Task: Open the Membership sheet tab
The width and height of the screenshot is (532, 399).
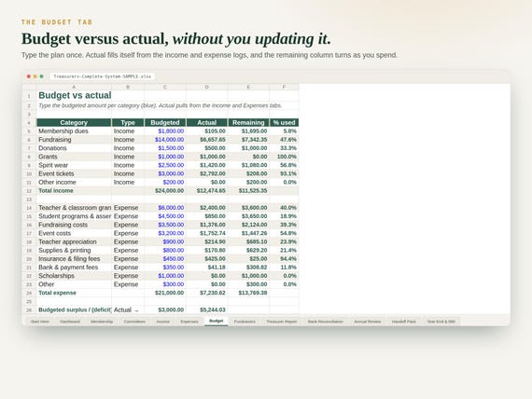Action: coord(102,322)
